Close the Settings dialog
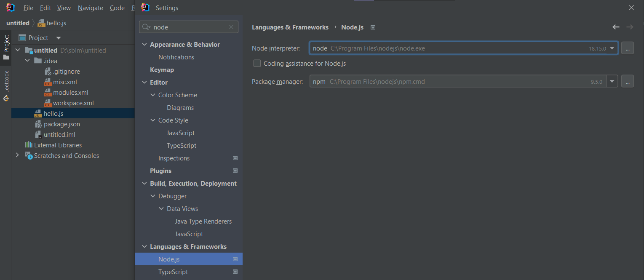Image resolution: width=644 pixels, height=280 pixels. [x=631, y=8]
